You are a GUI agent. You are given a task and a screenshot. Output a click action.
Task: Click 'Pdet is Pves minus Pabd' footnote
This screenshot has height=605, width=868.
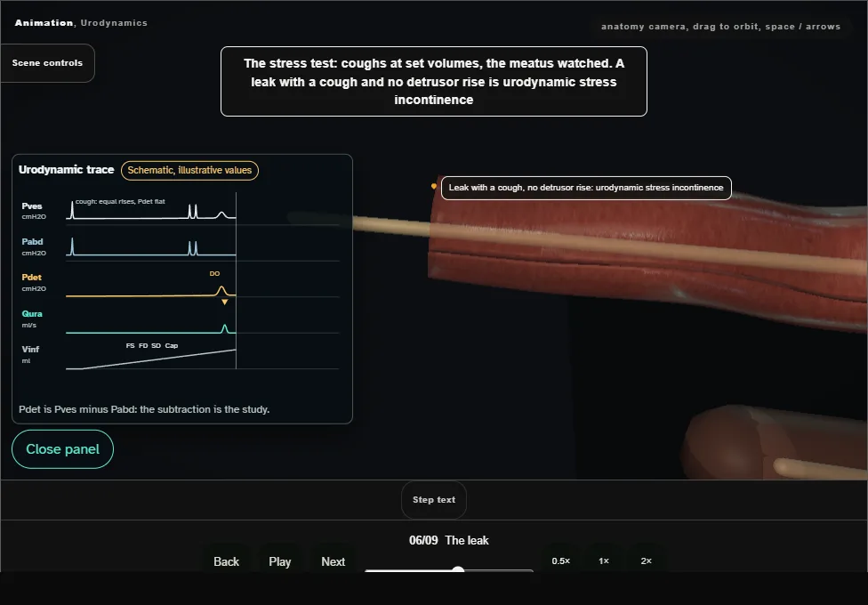[144, 409]
